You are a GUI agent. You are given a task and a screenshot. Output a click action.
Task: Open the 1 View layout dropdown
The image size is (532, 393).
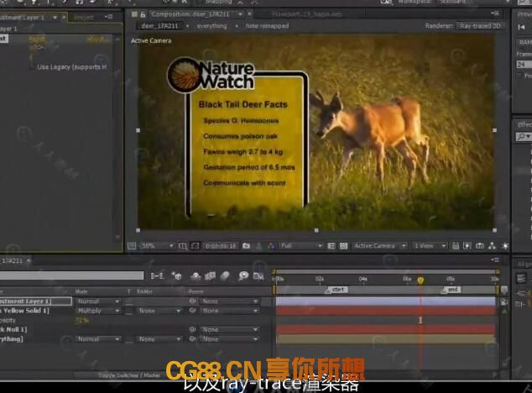429,245
